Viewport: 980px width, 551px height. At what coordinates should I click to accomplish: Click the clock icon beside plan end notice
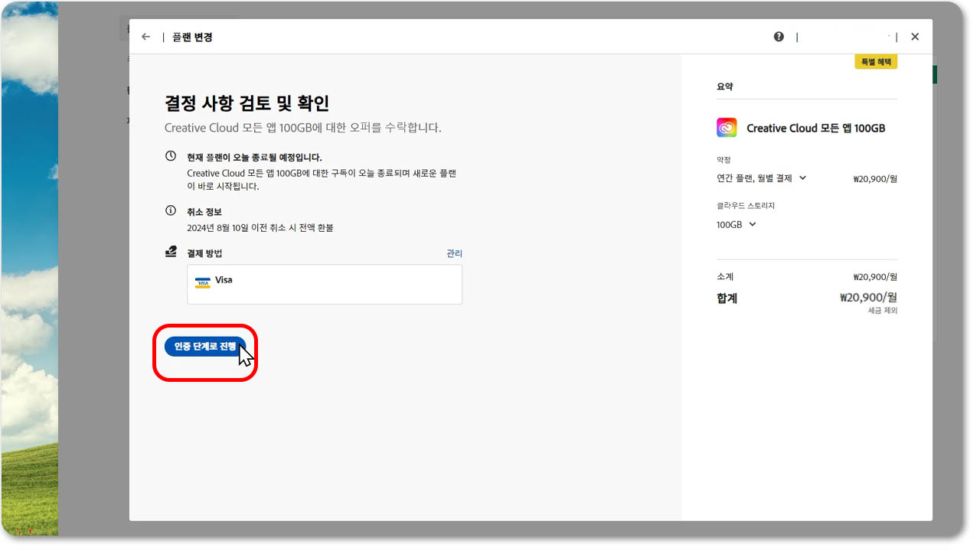(171, 156)
